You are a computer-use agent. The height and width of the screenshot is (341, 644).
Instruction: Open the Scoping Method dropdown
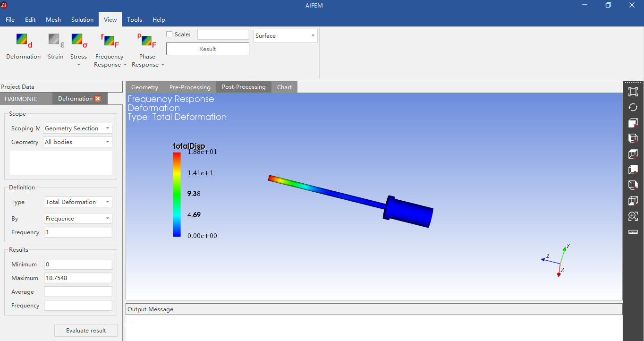coord(77,128)
